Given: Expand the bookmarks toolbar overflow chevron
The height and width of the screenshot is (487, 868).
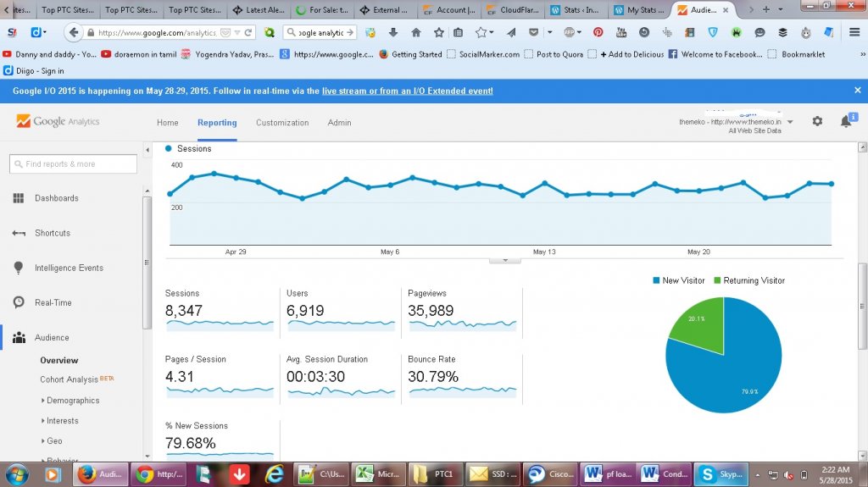Looking at the screenshot, I should click(862, 54).
